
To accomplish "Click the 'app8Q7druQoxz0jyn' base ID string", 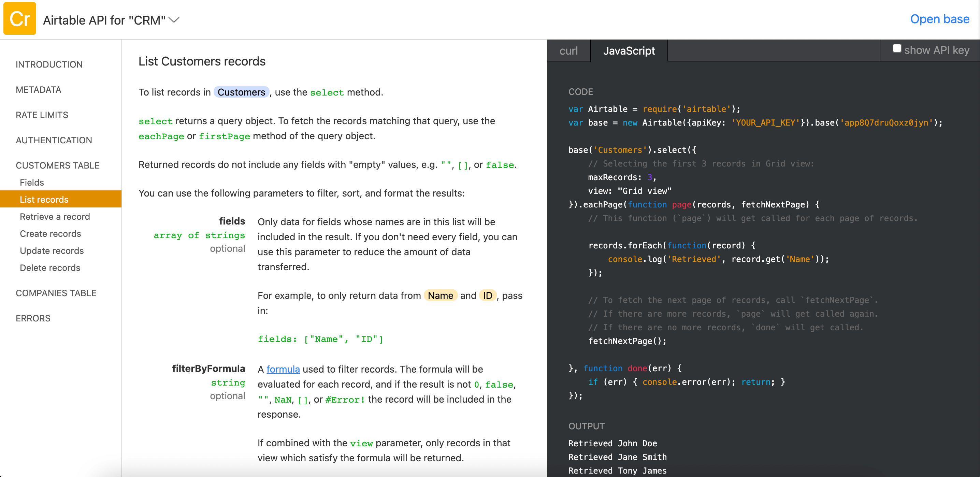I will click(x=886, y=122).
